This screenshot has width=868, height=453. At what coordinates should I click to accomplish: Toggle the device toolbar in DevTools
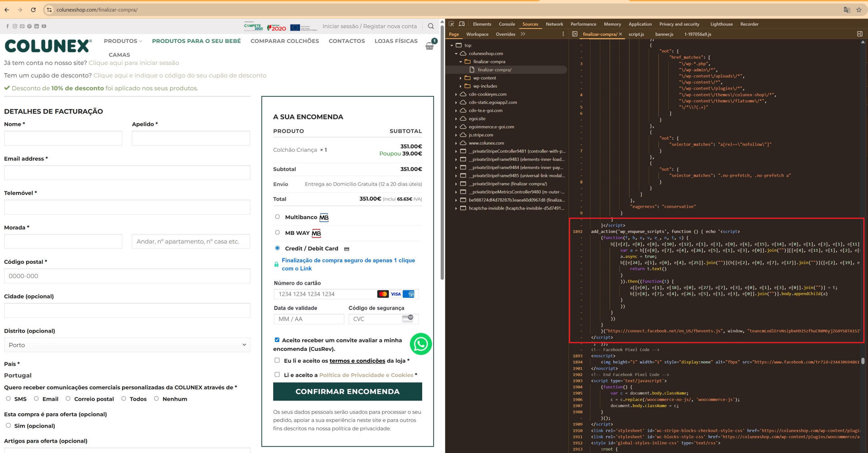point(462,24)
